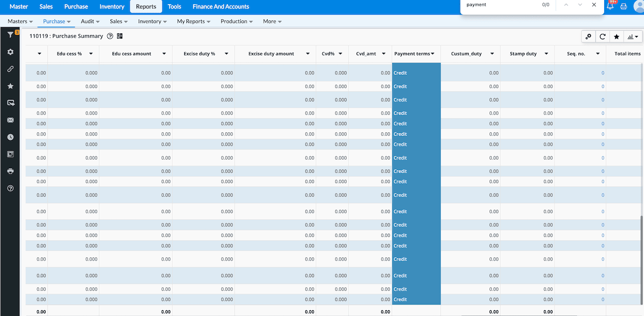Viewport: 644px width, 316px height.
Task: Click the help icon beside Purchase Summary title
Action: (x=110, y=36)
